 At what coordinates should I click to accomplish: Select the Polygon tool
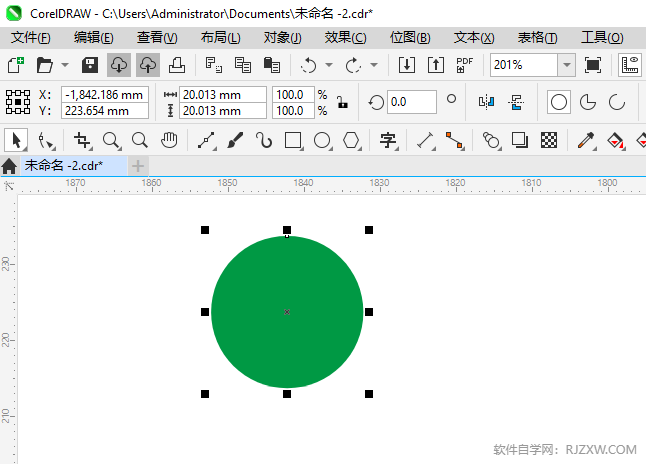[351, 141]
